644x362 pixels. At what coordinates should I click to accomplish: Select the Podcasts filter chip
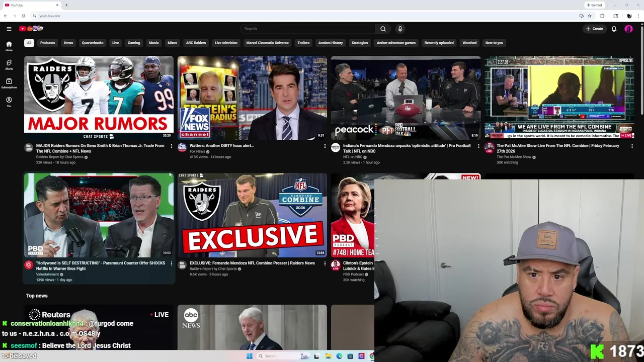tap(48, 43)
